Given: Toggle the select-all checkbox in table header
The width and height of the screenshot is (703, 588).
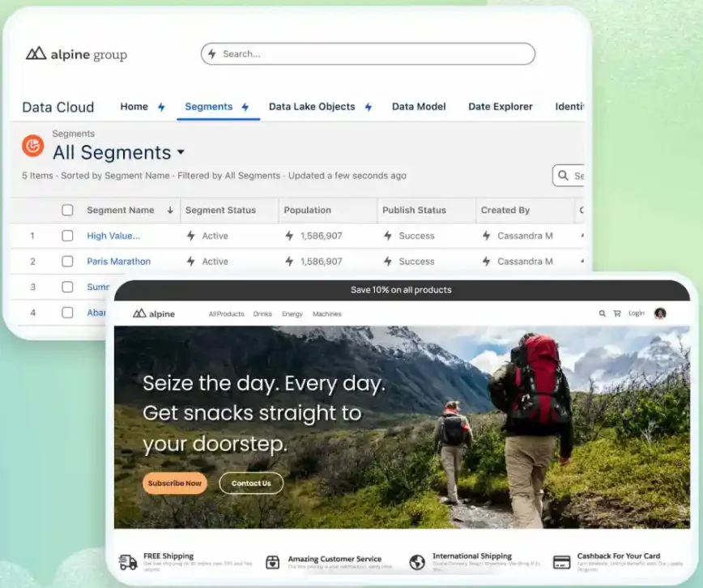Looking at the screenshot, I should [x=68, y=211].
